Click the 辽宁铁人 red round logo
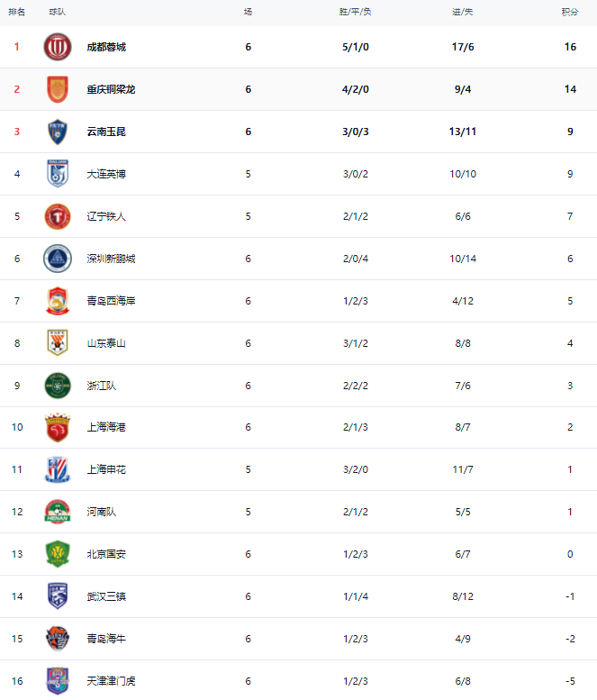 pos(58,216)
